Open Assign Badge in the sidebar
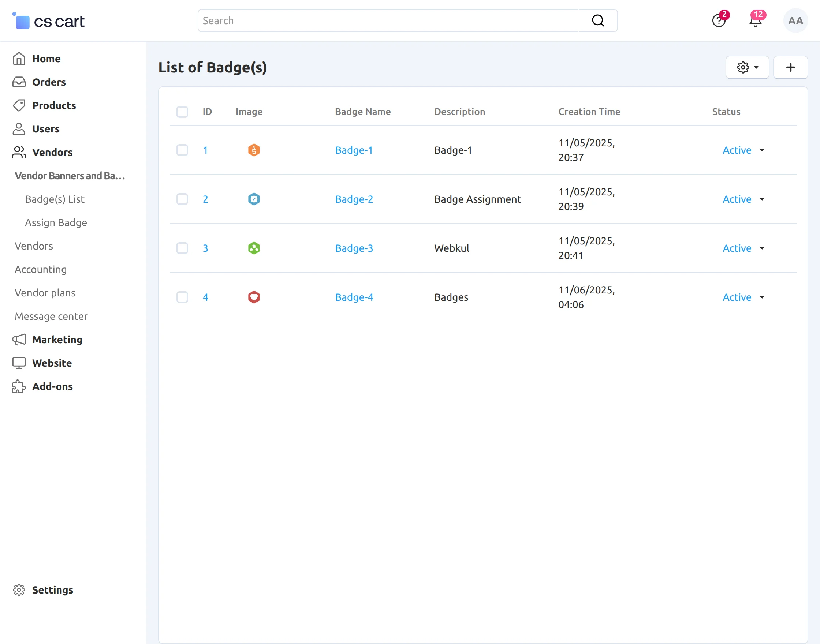The width and height of the screenshot is (820, 644). [x=56, y=222]
